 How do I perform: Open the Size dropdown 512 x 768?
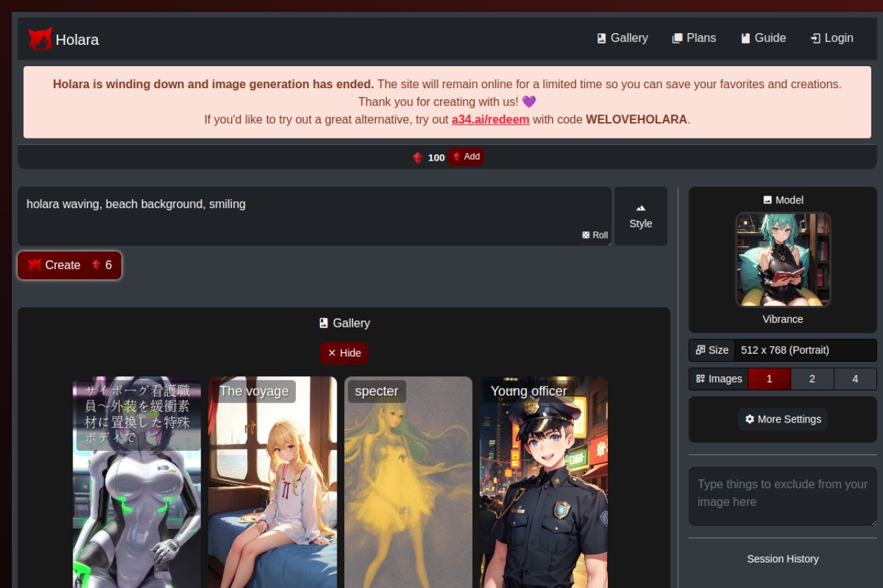tap(805, 350)
